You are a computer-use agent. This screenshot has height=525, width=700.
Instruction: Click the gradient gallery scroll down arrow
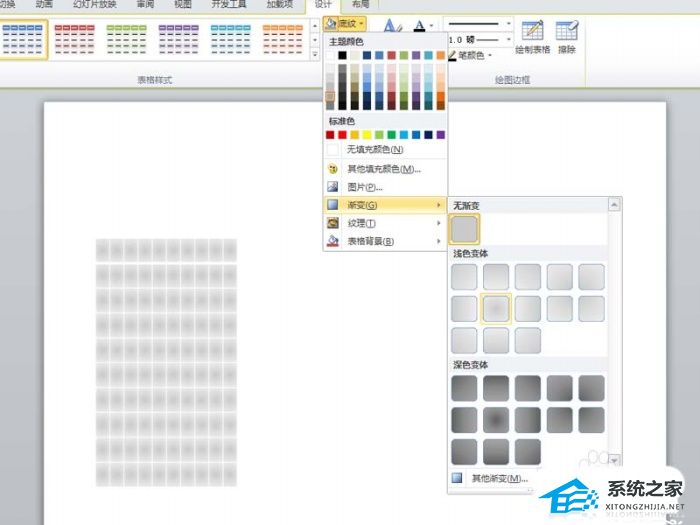pyautogui.click(x=614, y=460)
